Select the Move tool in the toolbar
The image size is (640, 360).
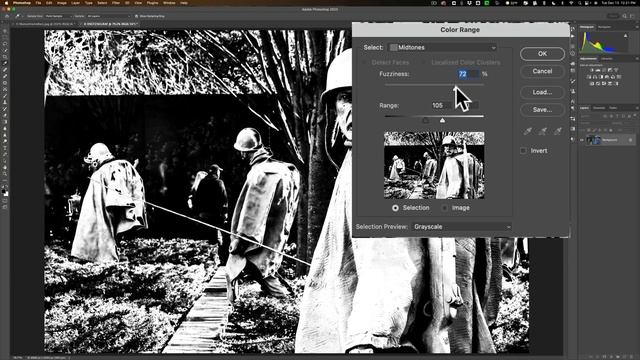(5, 31)
